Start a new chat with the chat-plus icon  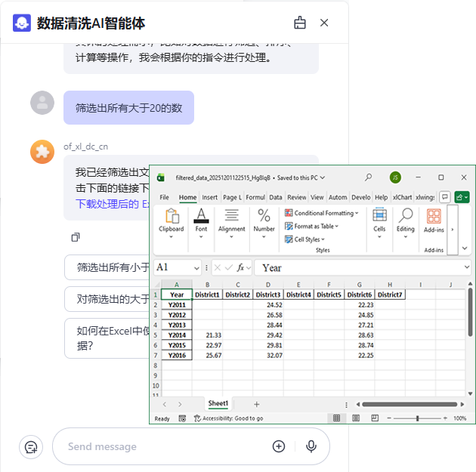[31, 447]
